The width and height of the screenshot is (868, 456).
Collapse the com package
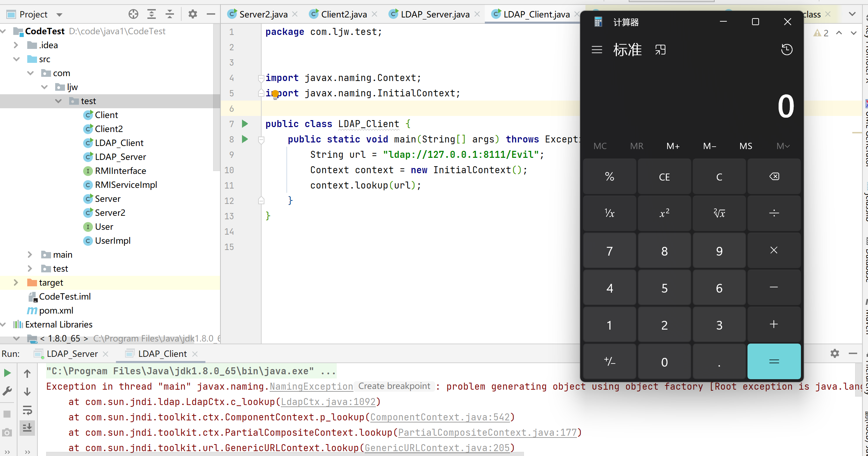point(30,73)
